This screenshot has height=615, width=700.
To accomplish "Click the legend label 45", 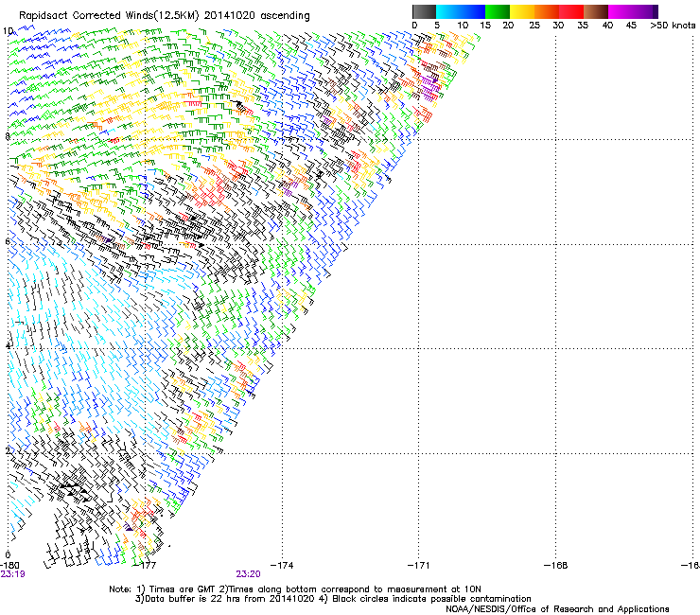I will pos(631,26).
